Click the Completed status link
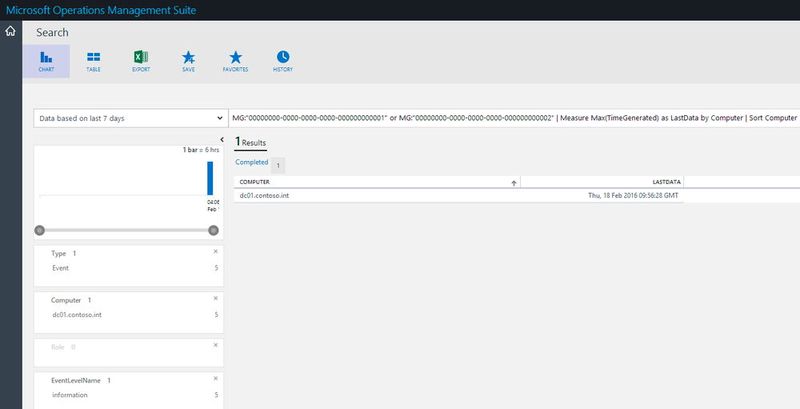The image size is (800, 409). [252, 162]
